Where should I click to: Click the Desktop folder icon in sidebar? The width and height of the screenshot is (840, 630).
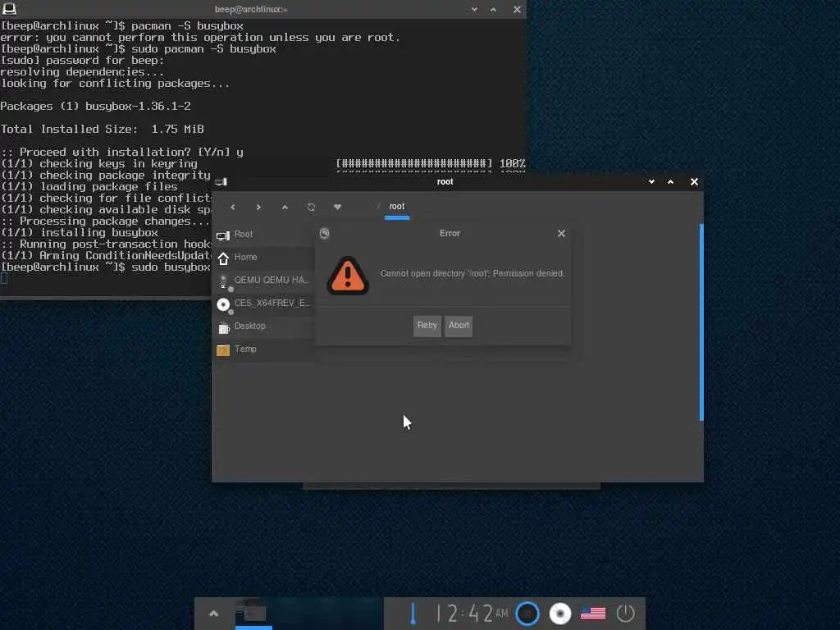tap(223, 327)
